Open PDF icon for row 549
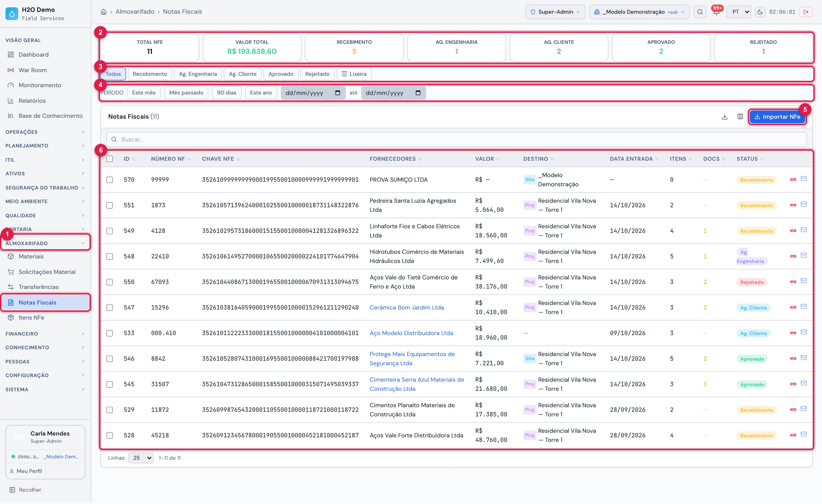 tap(793, 230)
